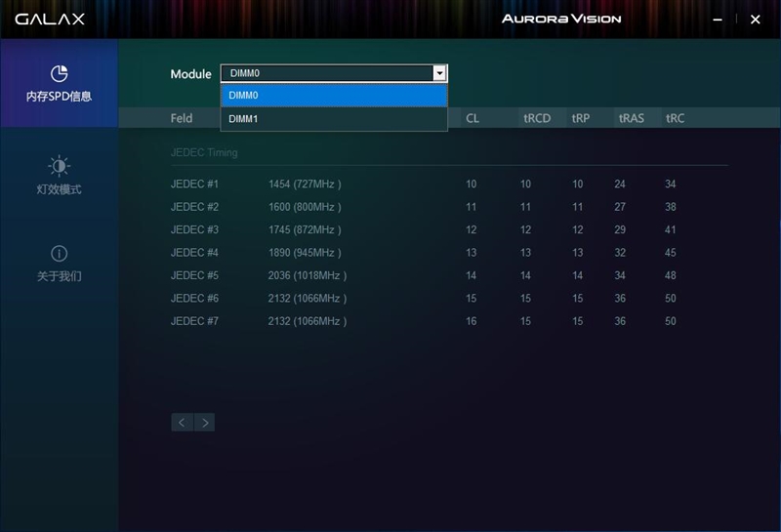781x532 pixels.
Task: Select the JEDEC #2 row label
Action: [194, 207]
